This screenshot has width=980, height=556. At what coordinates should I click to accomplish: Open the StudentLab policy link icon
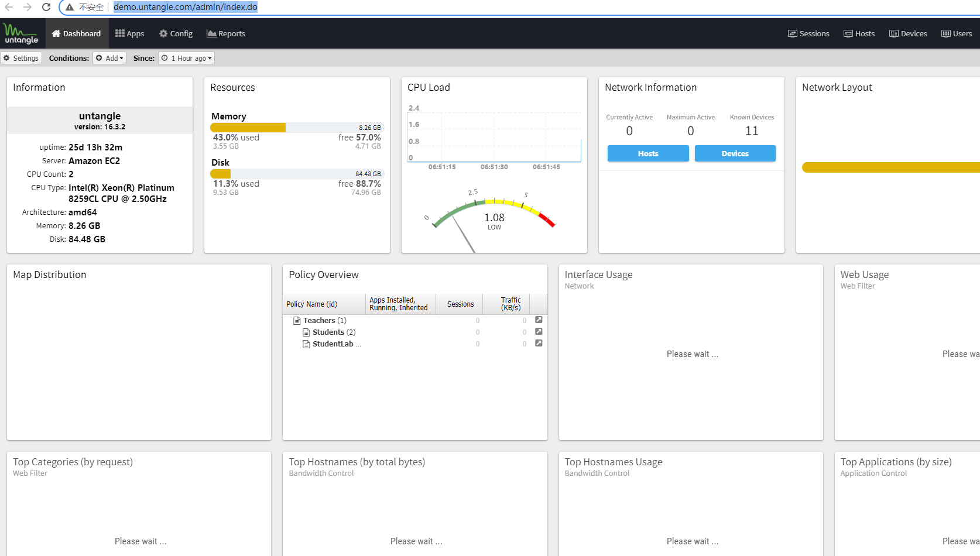pyautogui.click(x=539, y=344)
